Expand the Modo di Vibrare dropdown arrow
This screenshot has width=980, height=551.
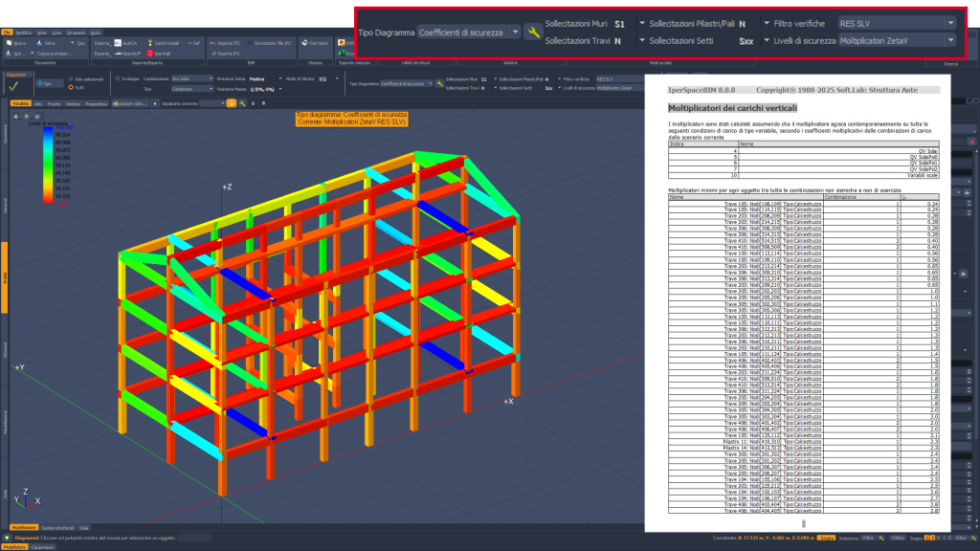(x=336, y=78)
